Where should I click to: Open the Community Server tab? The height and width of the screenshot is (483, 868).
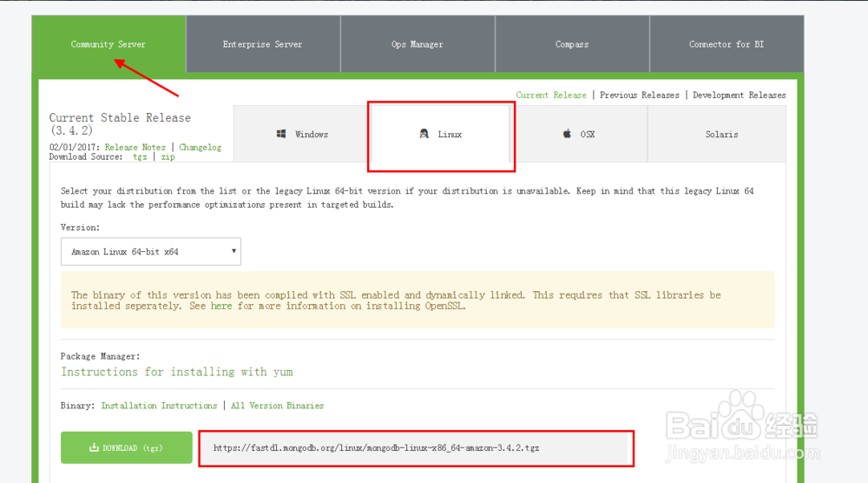[x=108, y=44]
